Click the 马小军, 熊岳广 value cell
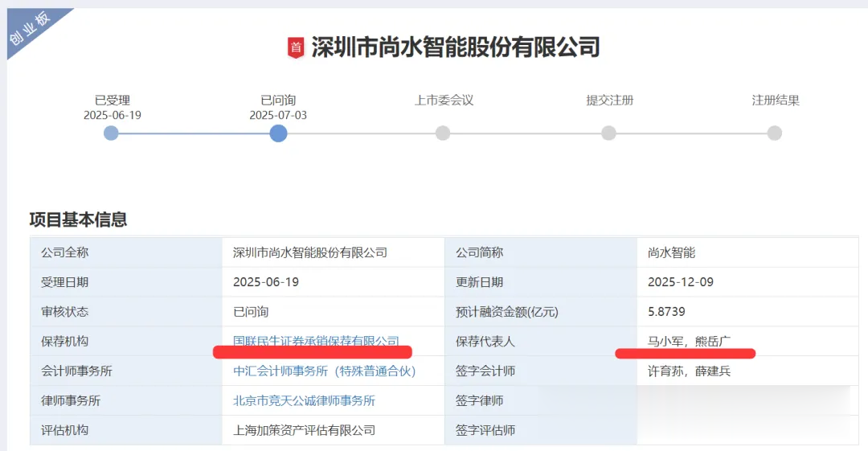 click(x=748, y=342)
